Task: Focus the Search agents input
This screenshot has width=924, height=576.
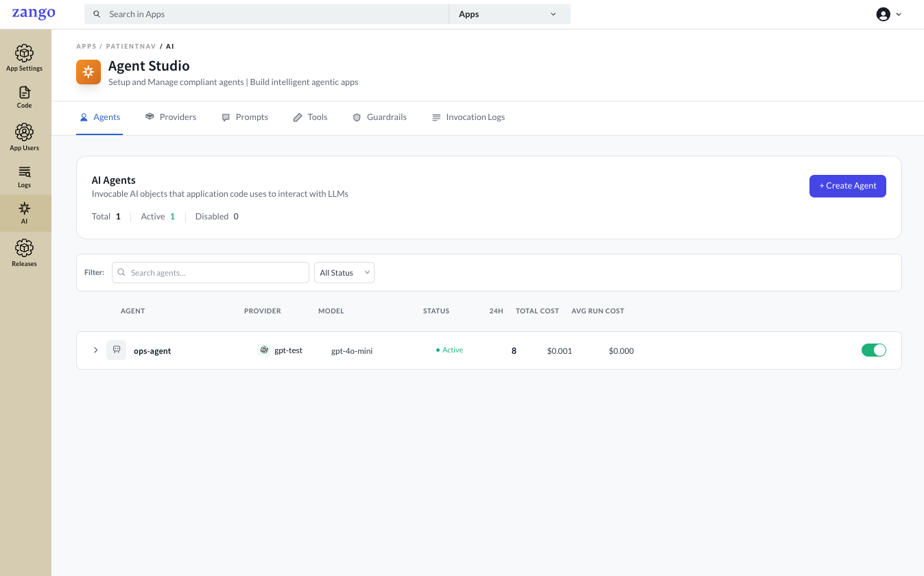Action: pyautogui.click(x=211, y=272)
